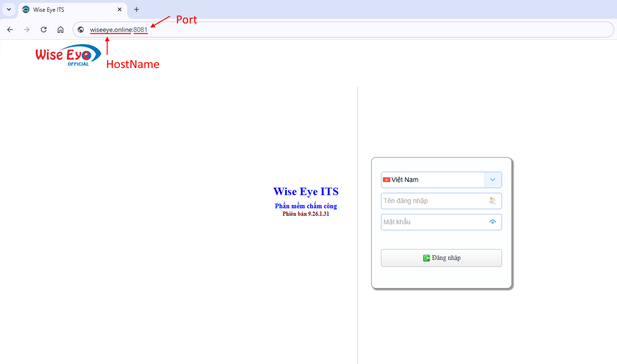Focus the Mật khẩu password field
Viewport: 617px width, 364px height.
(434, 222)
